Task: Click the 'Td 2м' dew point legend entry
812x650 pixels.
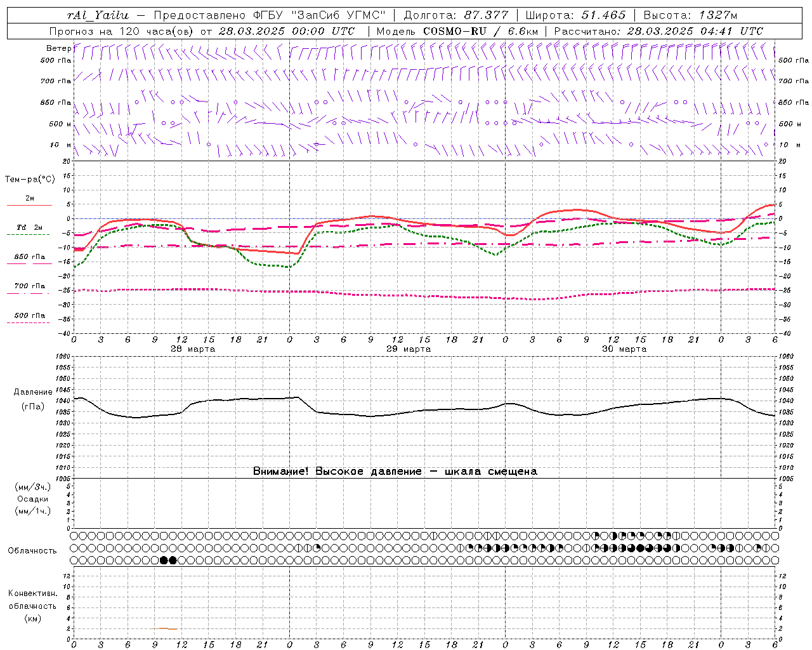Action: [x=29, y=227]
